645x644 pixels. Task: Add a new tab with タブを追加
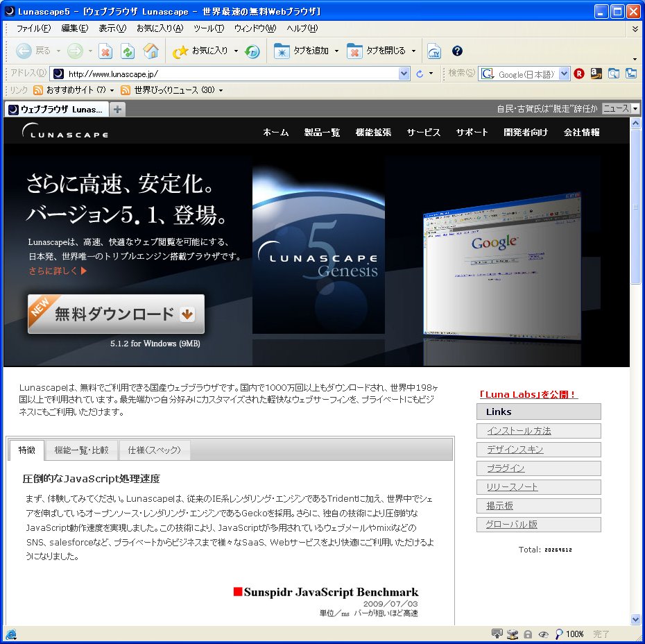click(301, 51)
